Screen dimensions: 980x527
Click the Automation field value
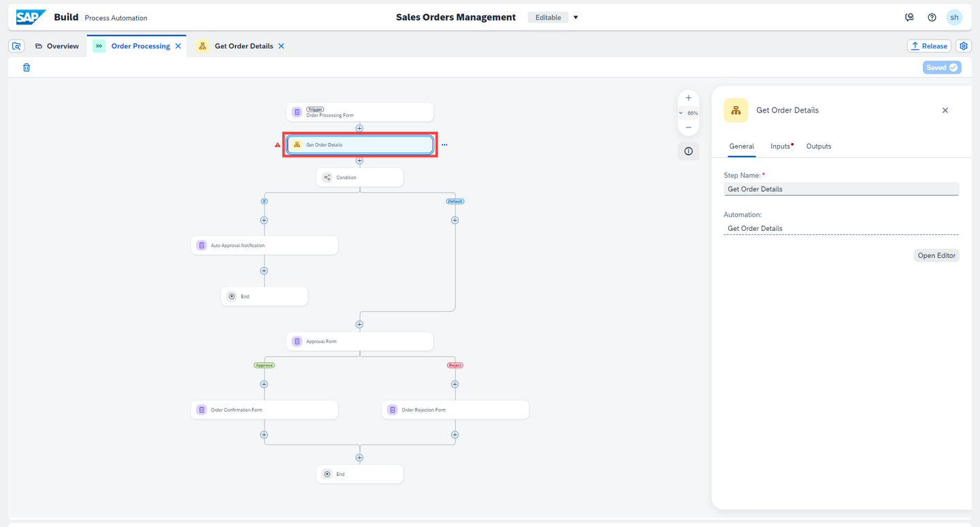(841, 228)
